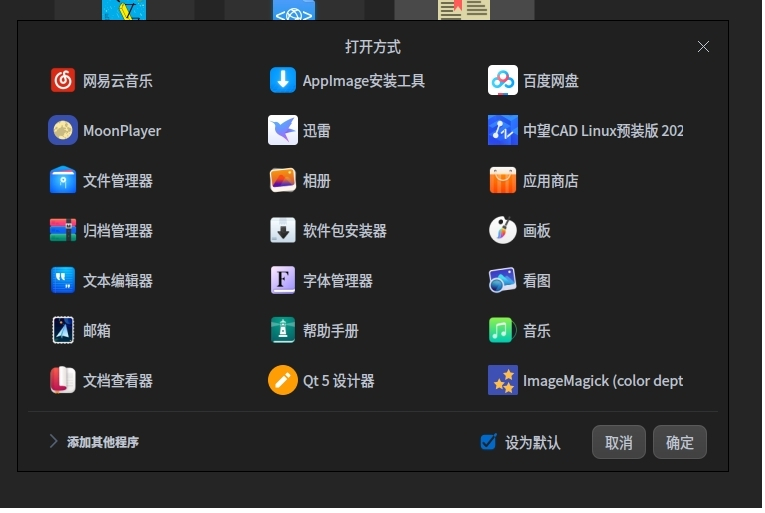
Task: Click the ImageMagick (color dept label
Action: 603,381
